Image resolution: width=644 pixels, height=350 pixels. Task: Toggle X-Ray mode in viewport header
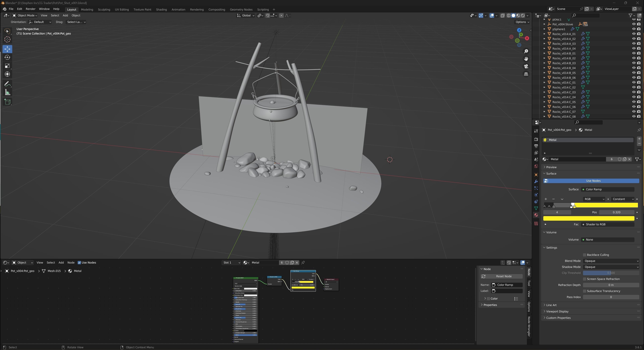502,16
